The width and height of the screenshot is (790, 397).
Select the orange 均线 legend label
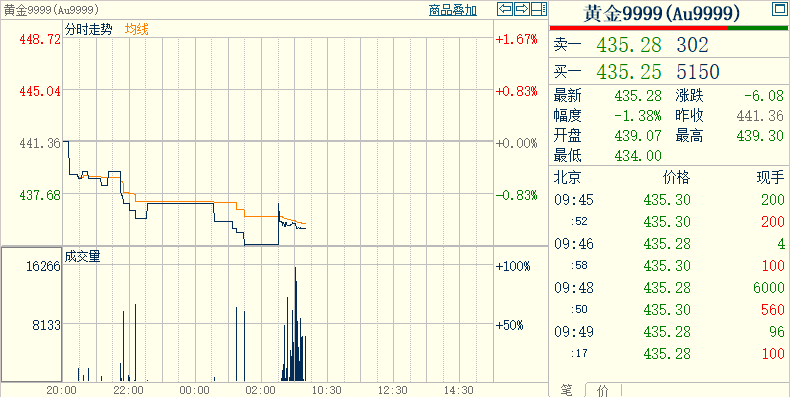pyautogui.click(x=137, y=29)
